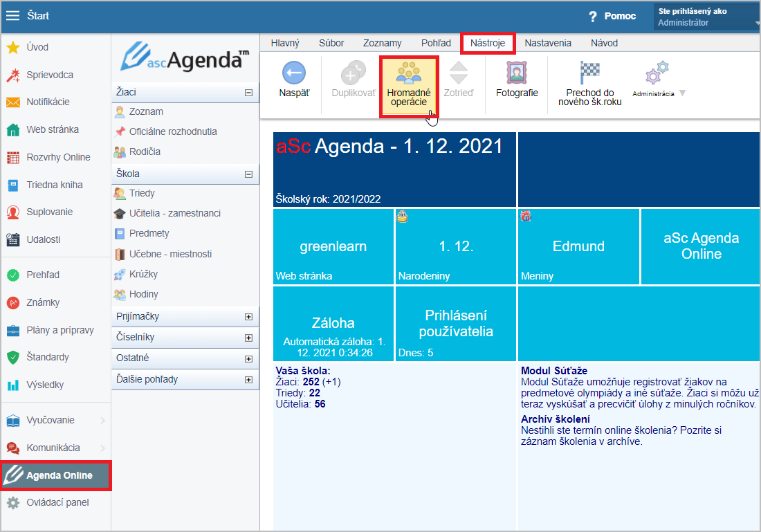Open the Prihlásení používatelia tile
This screenshot has height=532, width=761.
[456, 324]
